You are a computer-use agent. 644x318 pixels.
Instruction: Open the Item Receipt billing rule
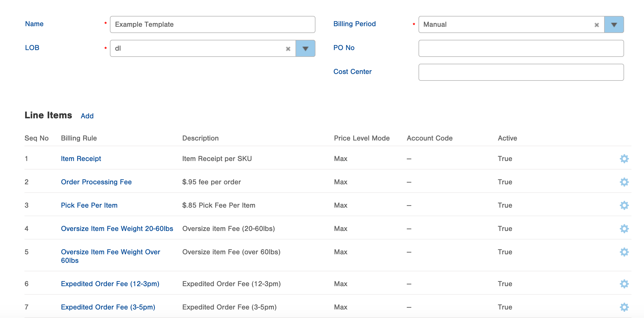click(81, 159)
